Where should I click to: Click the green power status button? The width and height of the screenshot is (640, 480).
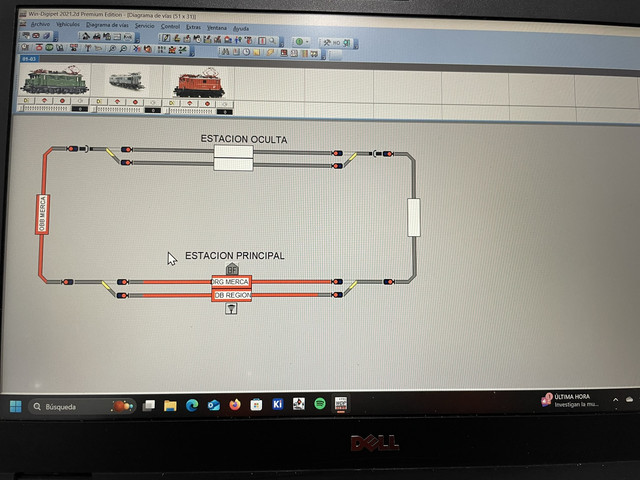pyautogui.click(x=299, y=41)
